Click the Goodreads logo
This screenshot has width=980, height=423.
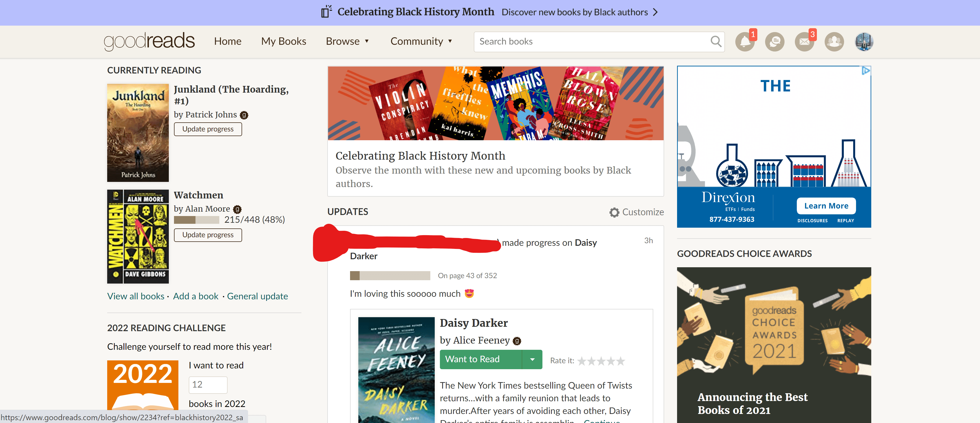pos(149,41)
